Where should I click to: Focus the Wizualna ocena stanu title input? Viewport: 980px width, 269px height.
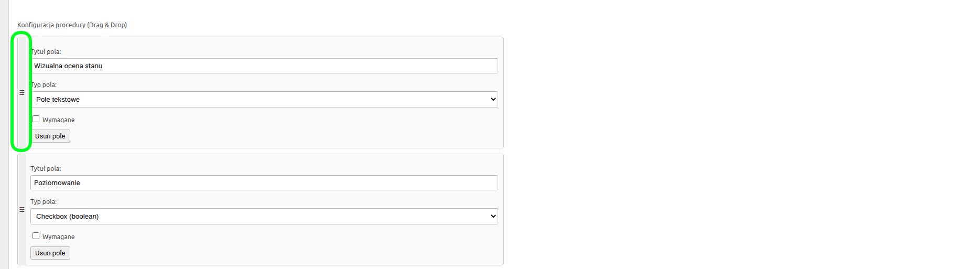[264, 66]
